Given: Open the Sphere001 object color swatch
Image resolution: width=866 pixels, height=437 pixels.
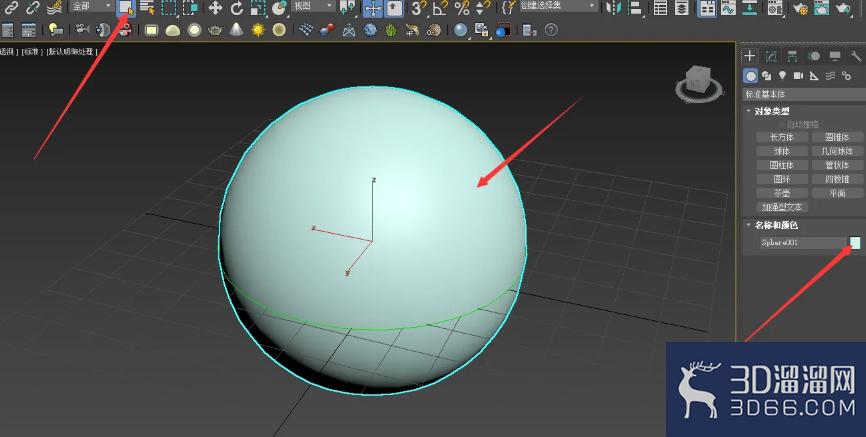Looking at the screenshot, I should 855,243.
